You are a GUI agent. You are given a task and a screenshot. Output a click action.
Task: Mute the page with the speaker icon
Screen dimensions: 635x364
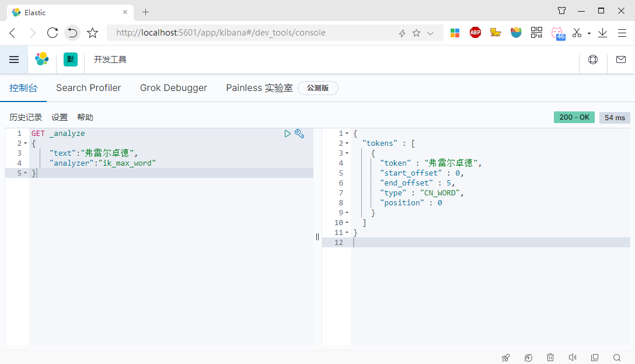(572, 357)
